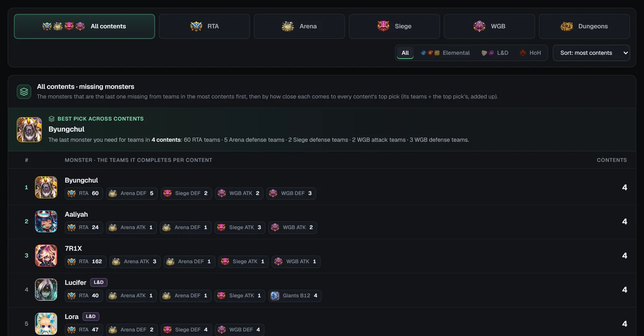This screenshot has width=644, height=336.
Task: Click 7R1X's RTA 162 badge
Action: [x=86, y=261]
